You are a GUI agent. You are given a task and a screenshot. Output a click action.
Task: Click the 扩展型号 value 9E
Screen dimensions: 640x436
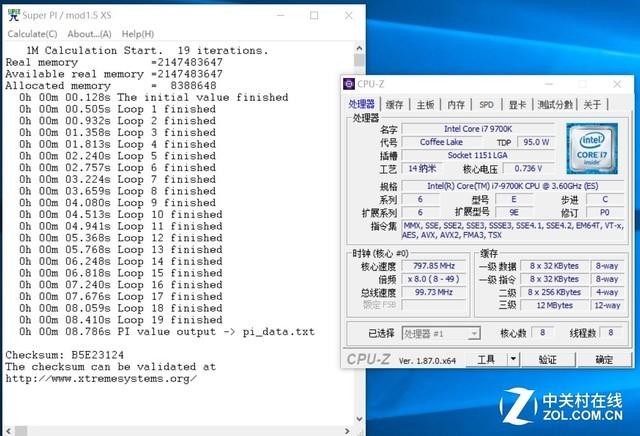(x=514, y=212)
